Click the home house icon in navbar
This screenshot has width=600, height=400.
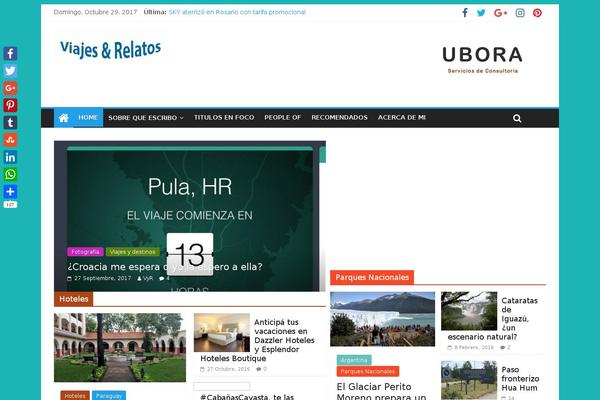click(x=64, y=118)
